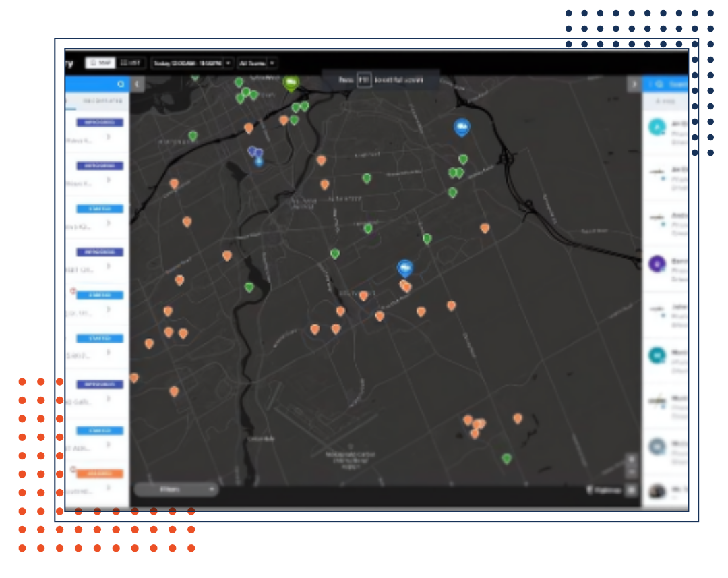Select the upper blue driver vehicle pin
This screenshot has width=728, height=578.
(462, 126)
